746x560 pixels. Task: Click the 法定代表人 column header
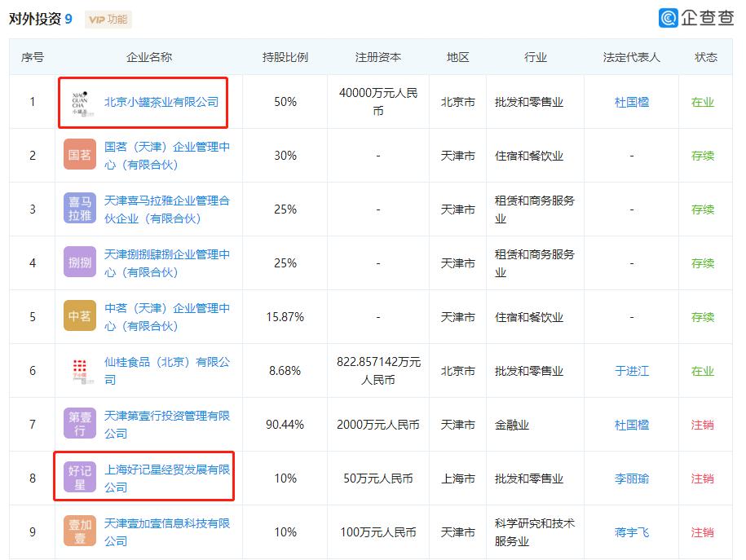(x=631, y=57)
